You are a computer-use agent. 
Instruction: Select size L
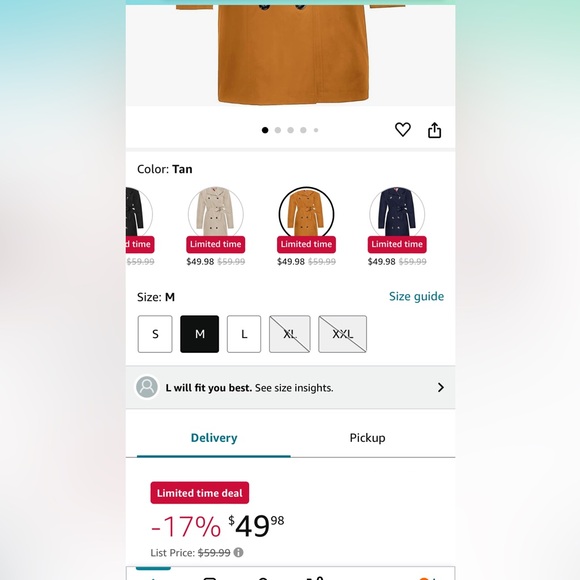(x=244, y=334)
